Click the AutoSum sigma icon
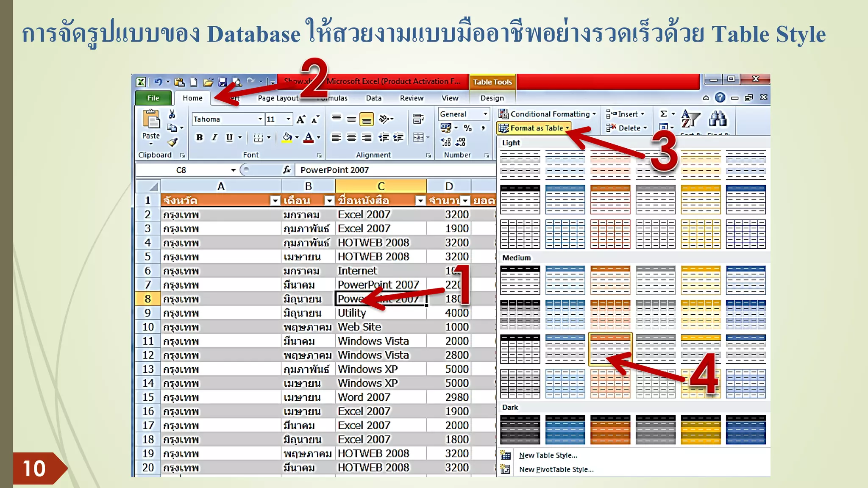 coord(664,114)
